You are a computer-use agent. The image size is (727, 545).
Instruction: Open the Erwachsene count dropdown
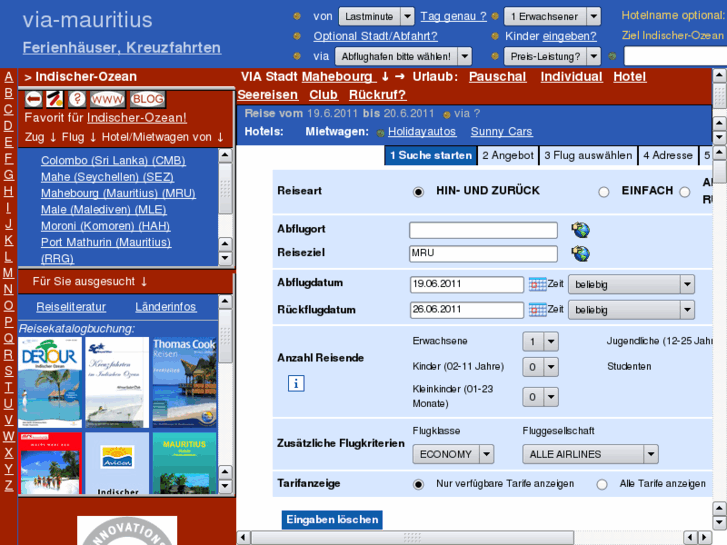click(540, 342)
